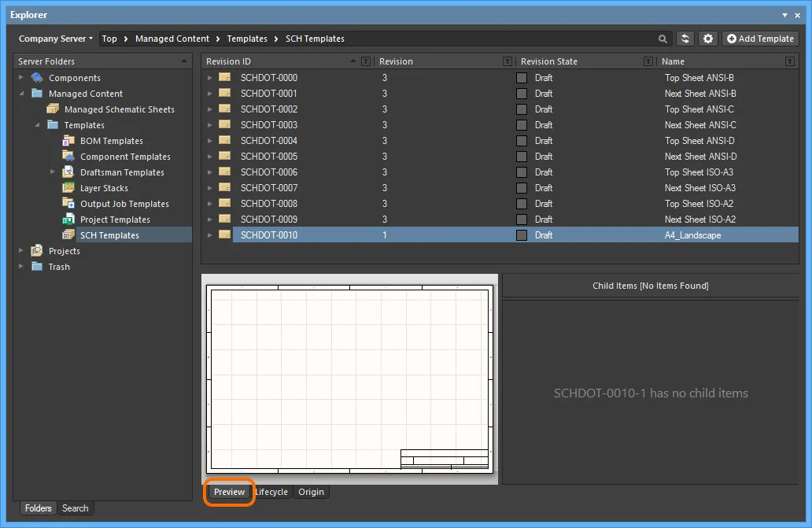This screenshot has width=812, height=528.
Task: Go to Managed Content in the breadcrumb
Action: pyautogui.click(x=172, y=39)
